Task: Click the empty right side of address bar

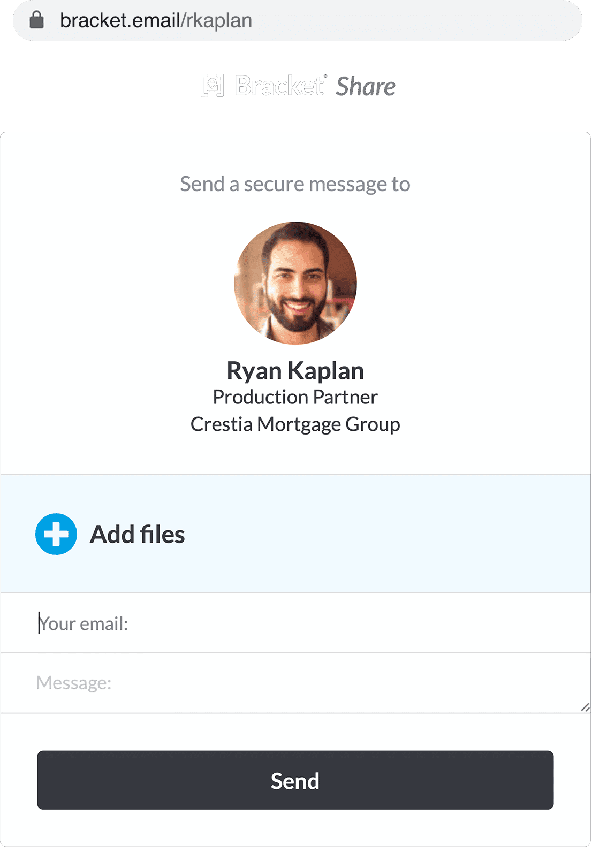Action: tap(428, 20)
